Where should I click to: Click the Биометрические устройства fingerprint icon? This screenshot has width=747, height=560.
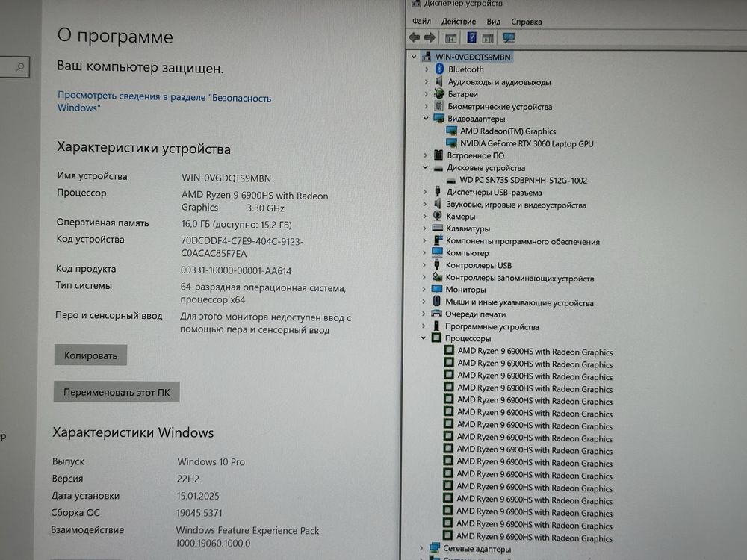(x=438, y=106)
